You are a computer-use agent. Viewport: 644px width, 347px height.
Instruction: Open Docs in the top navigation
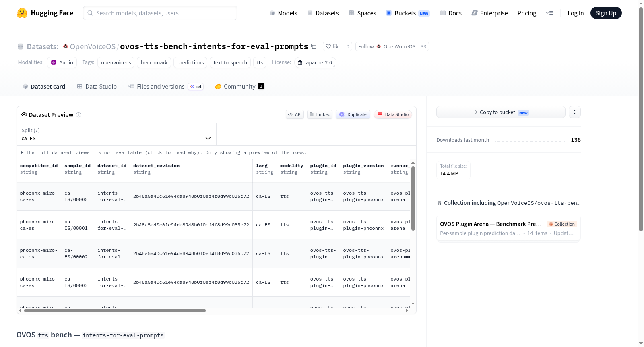tap(451, 13)
